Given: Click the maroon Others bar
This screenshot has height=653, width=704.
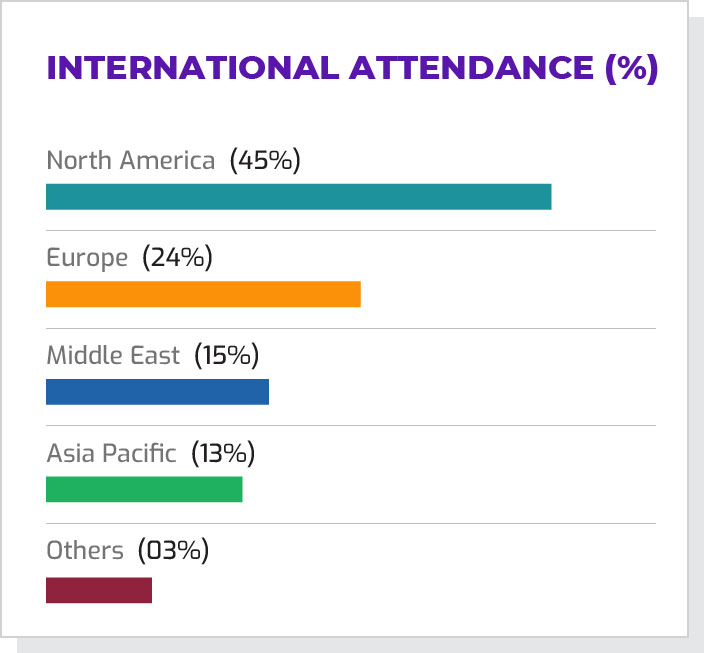Looking at the screenshot, I should click(99, 590).
